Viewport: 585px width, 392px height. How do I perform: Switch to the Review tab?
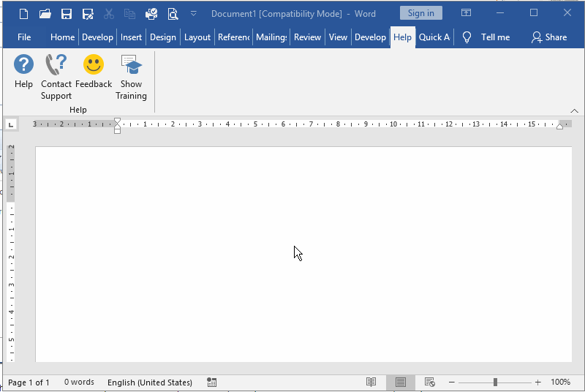(307, 37)
